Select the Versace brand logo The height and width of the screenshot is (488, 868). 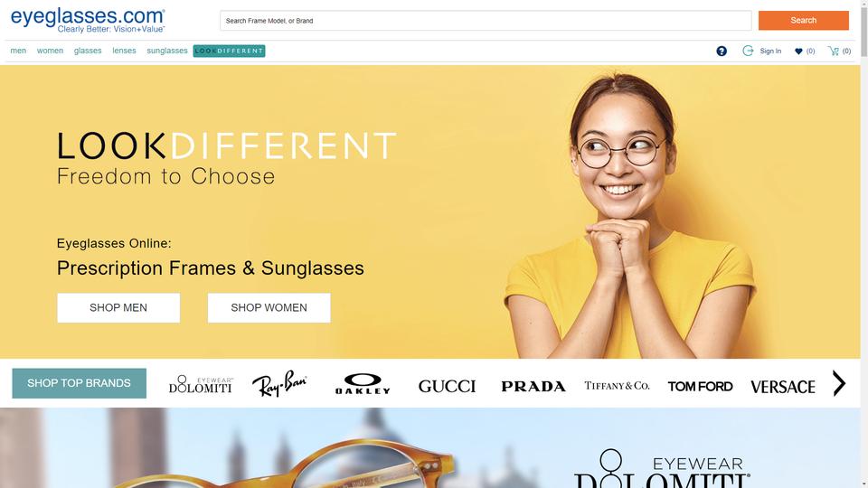click(783, 387)
